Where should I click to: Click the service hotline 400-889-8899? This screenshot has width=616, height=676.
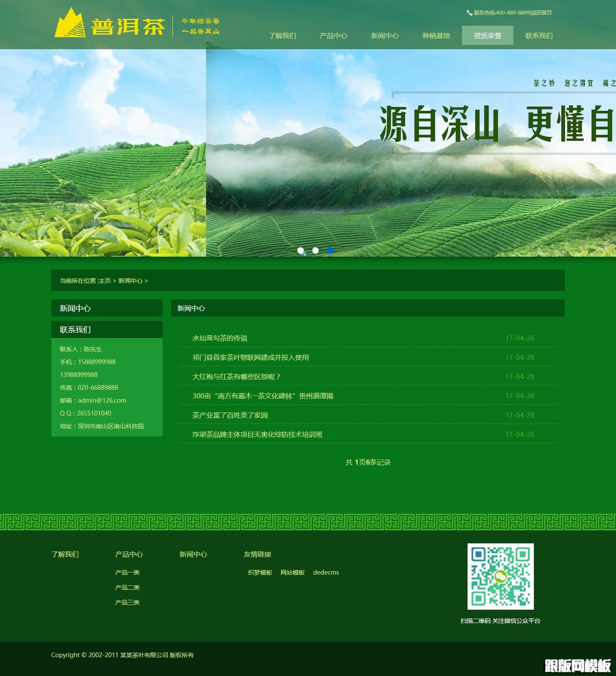pyautogui.click(x=513, y=13)
